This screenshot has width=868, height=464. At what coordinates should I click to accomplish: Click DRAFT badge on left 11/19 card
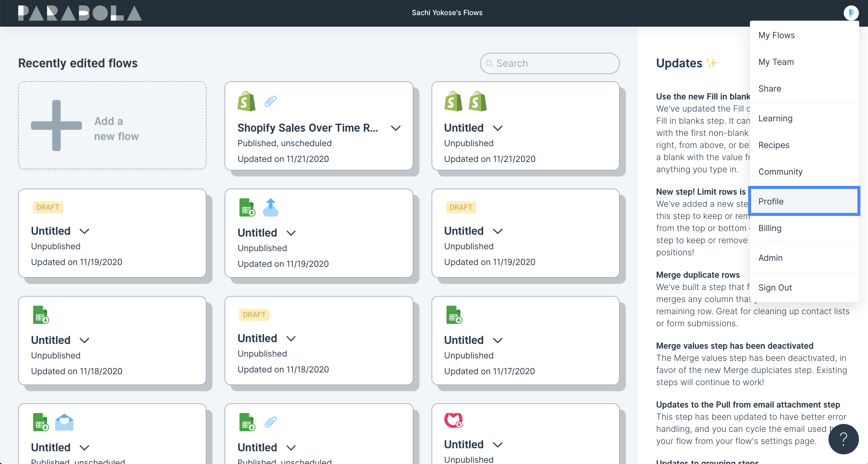click(x=48, y=207)
